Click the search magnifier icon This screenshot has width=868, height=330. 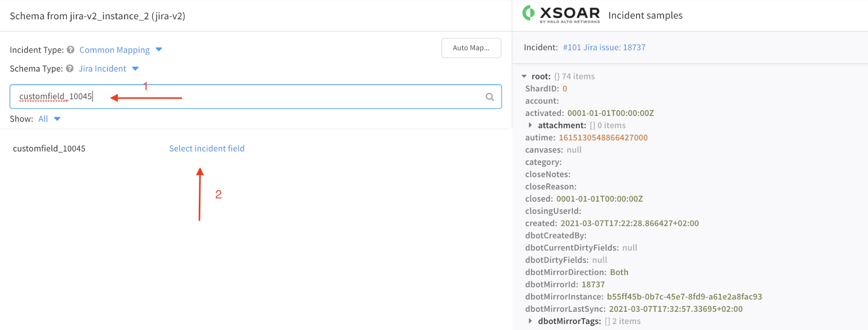click(x=489, y=97)
